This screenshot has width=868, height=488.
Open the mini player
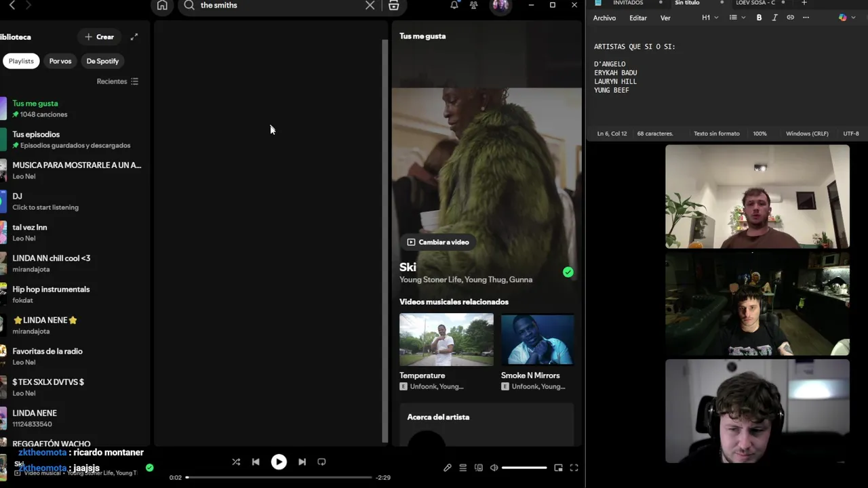pyautogui.click(x=558, y=468)
